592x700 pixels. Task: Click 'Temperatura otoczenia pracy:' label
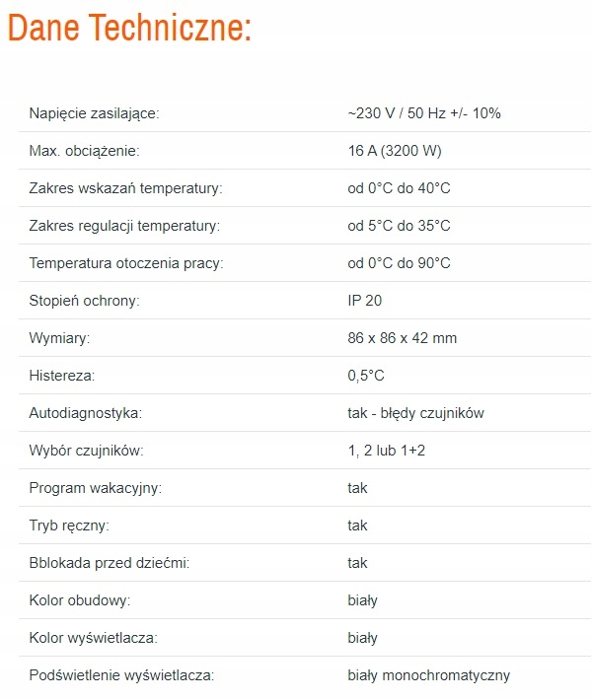point(126,263)
